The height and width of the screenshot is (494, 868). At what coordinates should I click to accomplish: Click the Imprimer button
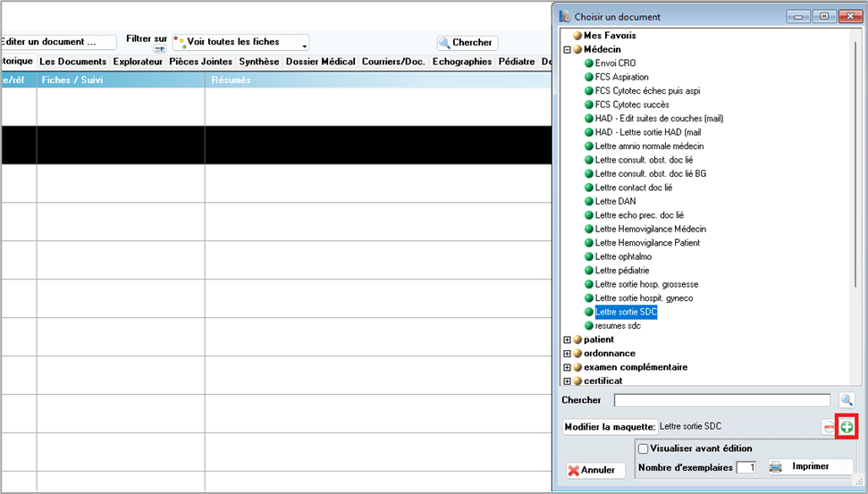tap(810, 467)
